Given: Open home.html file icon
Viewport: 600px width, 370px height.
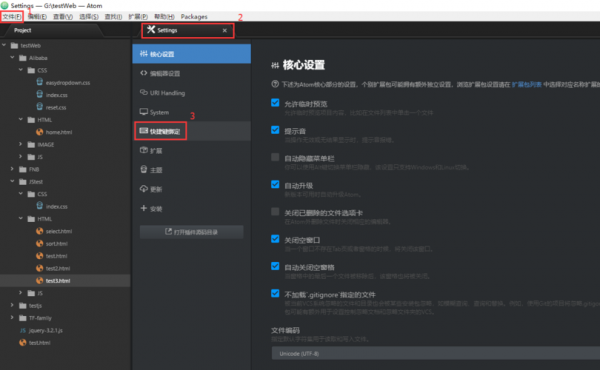Looking at the screenshot, I should [39, 132].
